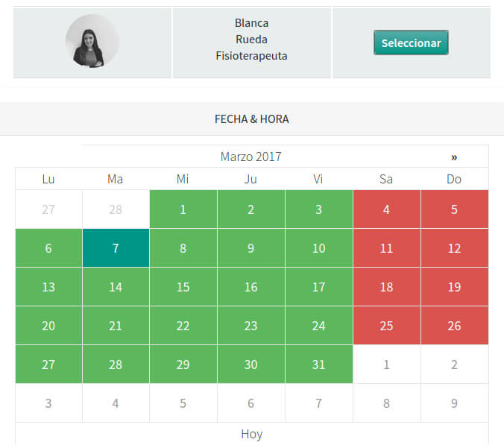Select Wednesday March 22

click(x=183, y=326)
